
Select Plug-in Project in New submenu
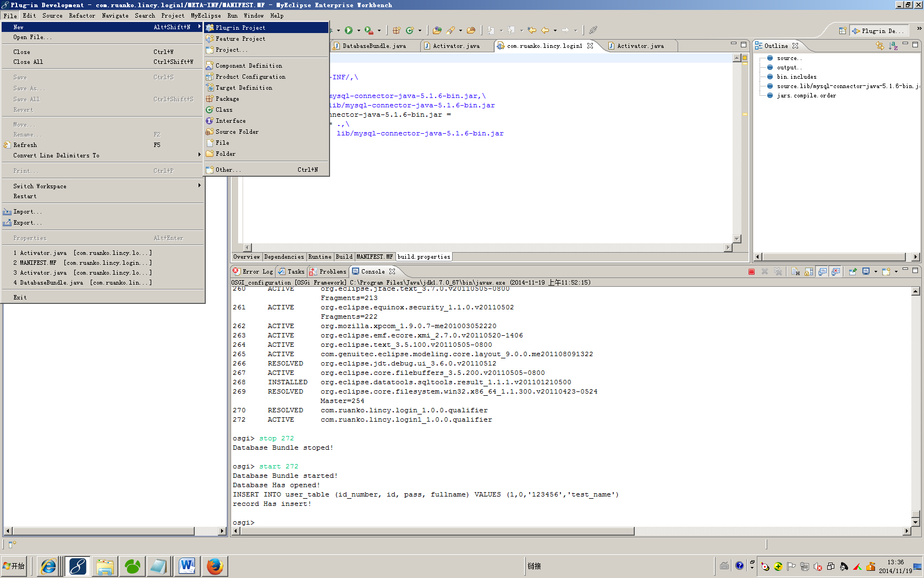pyautogui.click(x=267, y=28)
